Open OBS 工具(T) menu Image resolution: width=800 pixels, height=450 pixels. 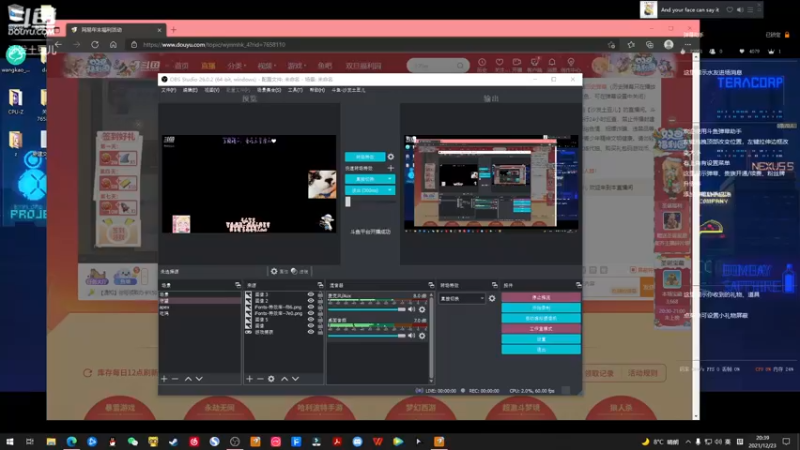(295, 90)
